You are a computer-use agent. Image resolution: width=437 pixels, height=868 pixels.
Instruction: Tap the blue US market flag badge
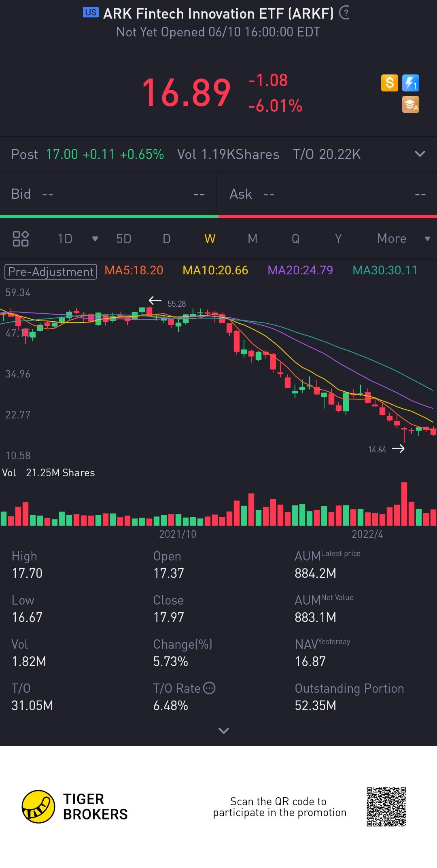click(x=91, y=13)
